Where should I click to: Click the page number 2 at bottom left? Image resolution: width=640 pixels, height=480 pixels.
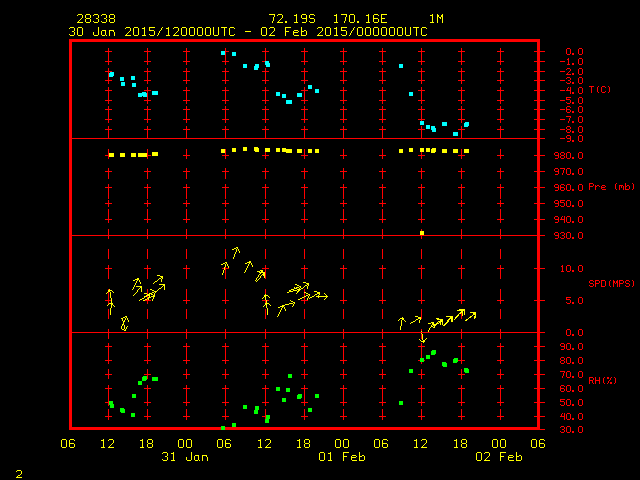[x=19, y=474]
